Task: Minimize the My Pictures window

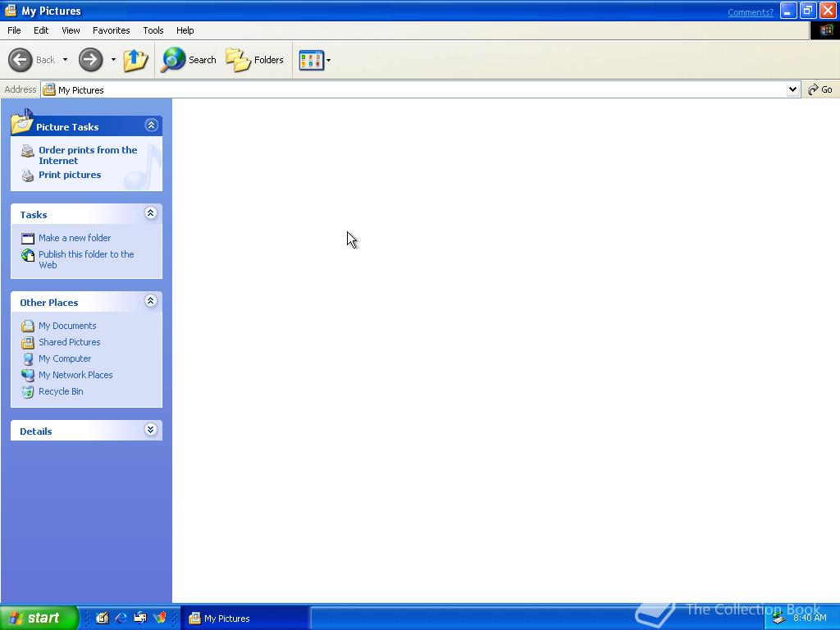Action: (788, 11)
